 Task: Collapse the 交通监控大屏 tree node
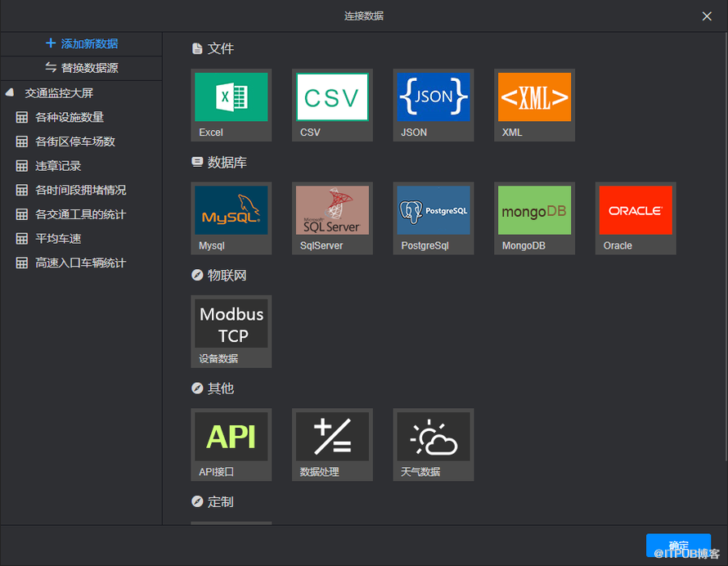(x=10, y=93)
